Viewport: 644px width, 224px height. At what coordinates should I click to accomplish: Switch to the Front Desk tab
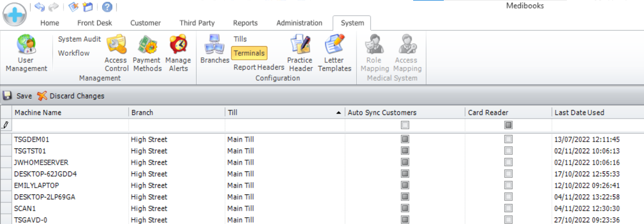click(94, 23)
